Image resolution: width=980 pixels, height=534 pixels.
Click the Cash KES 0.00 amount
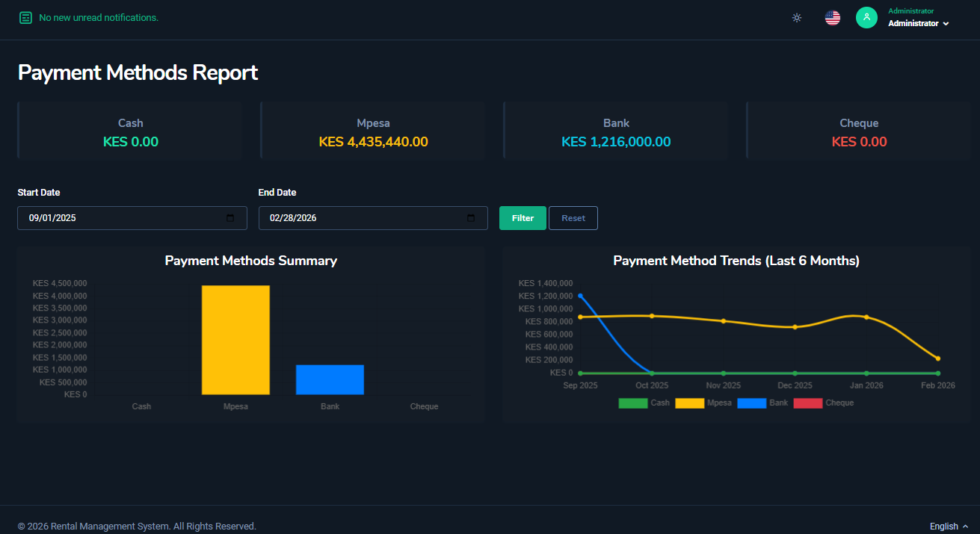pyautogui.click(x=130, y=142)
